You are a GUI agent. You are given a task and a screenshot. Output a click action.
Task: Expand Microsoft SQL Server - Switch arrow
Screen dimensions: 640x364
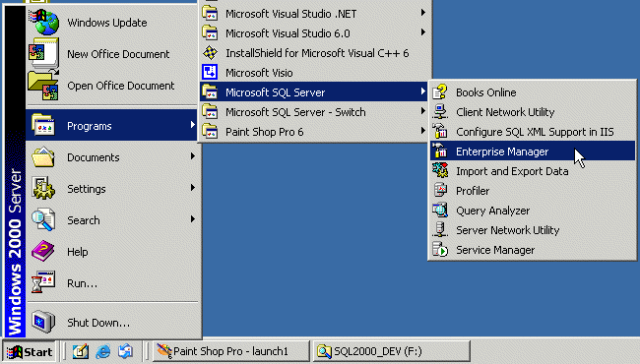pos(423,111)
